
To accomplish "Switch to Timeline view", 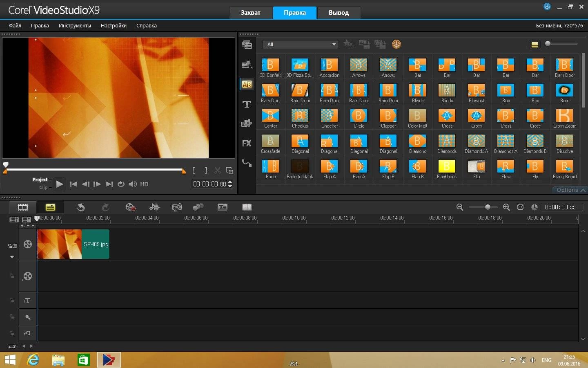I will 50,207.
